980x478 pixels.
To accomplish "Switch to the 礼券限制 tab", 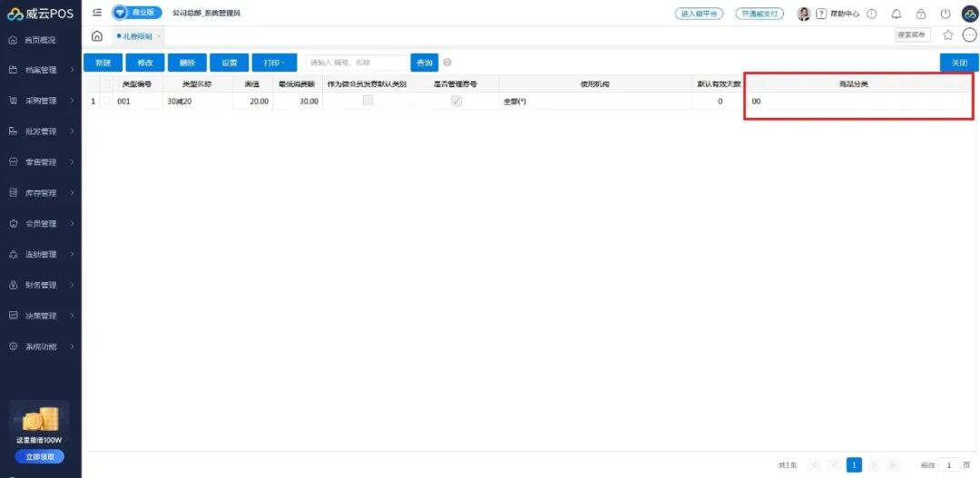I will tap(136, 36).
